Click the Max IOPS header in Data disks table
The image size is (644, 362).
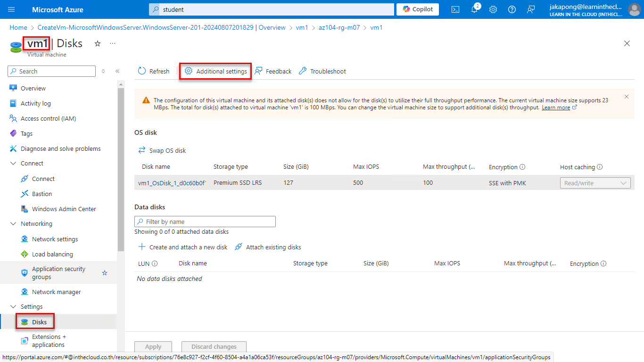click(x=447, y=263)
